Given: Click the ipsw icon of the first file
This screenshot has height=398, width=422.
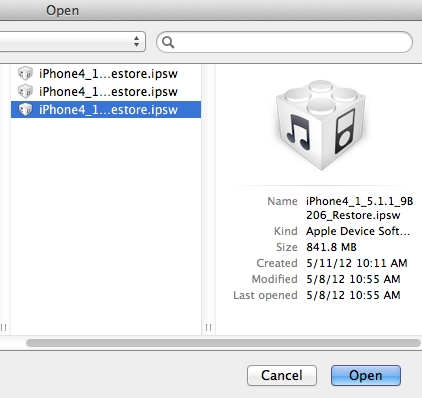Looking at the screenshot, I should (x=25, y=73).
